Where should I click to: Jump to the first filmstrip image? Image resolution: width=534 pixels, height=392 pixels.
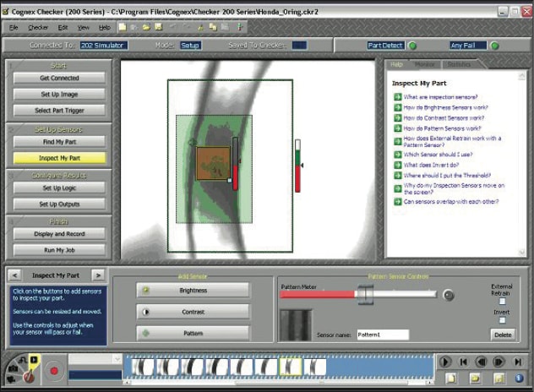tap(464, 362)
